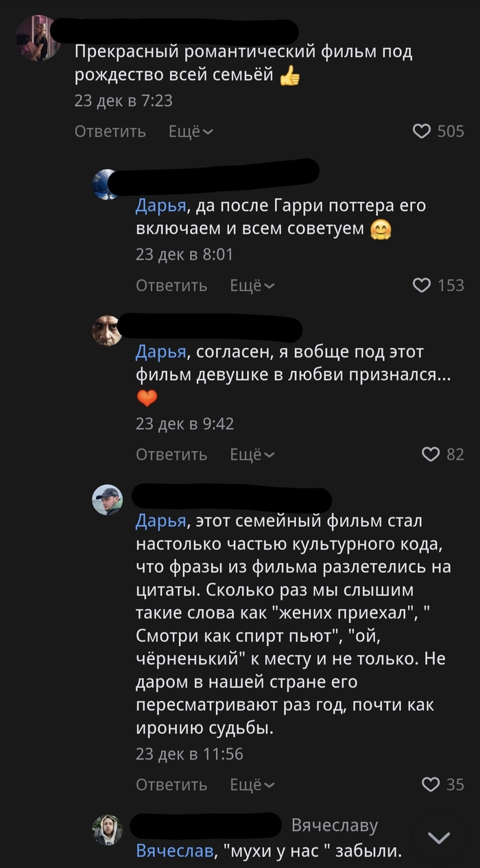The image size is (480, 868).
Task: Open the globe avatar of the Harry Potter reply
Action: tap(106, 184)
